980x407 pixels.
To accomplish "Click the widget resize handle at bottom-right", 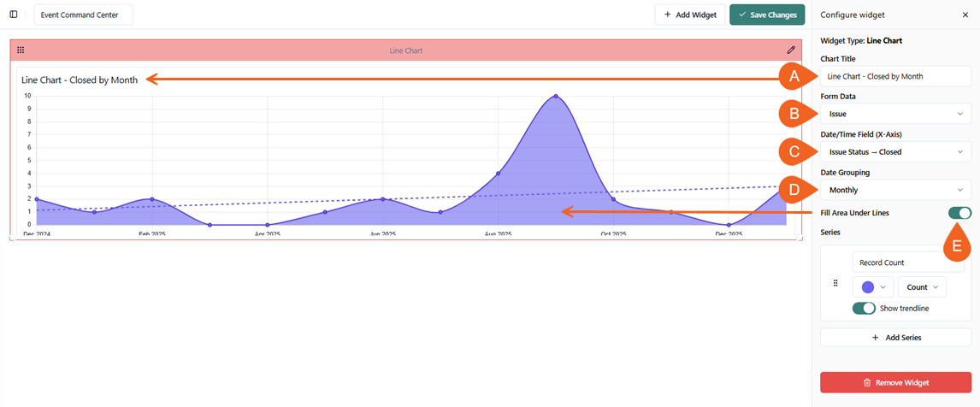I will (800, 239).
